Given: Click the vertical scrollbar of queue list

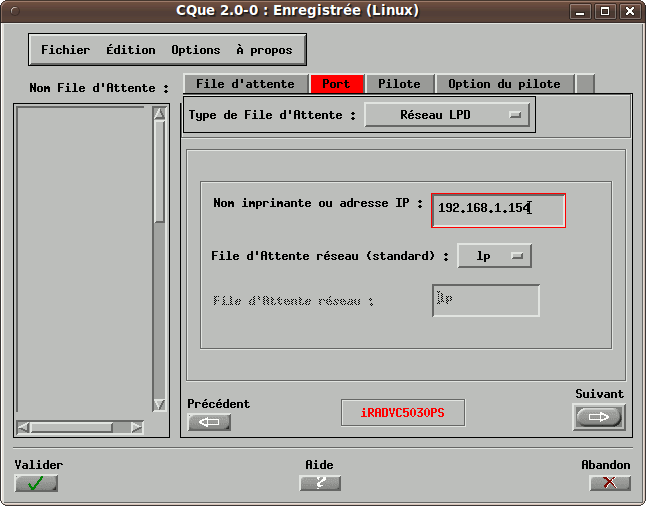Looking at the screenshot, I should (x=159, y=260).
